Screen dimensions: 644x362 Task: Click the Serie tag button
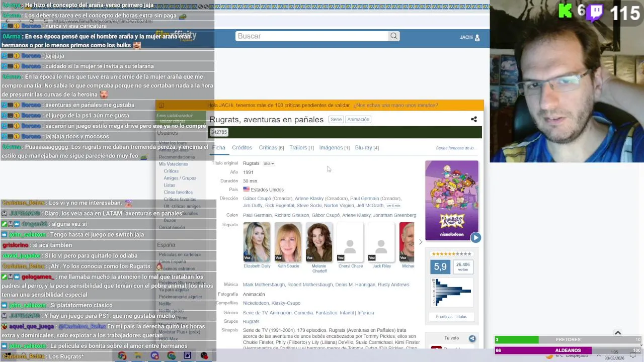[336, 119]
